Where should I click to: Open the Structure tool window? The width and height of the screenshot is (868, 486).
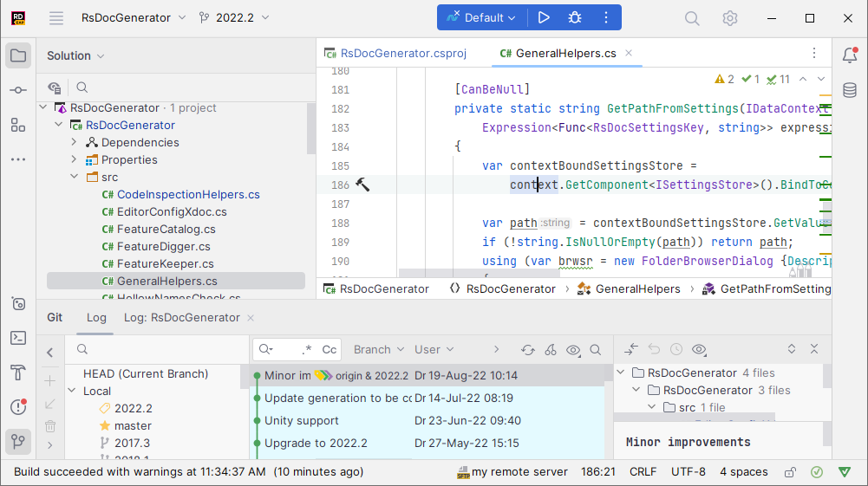pos(18,125)
